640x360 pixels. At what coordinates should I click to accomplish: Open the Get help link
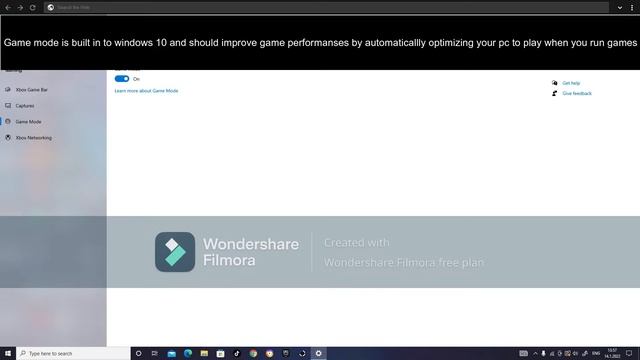pyautogui.click(x=571, y=83)
